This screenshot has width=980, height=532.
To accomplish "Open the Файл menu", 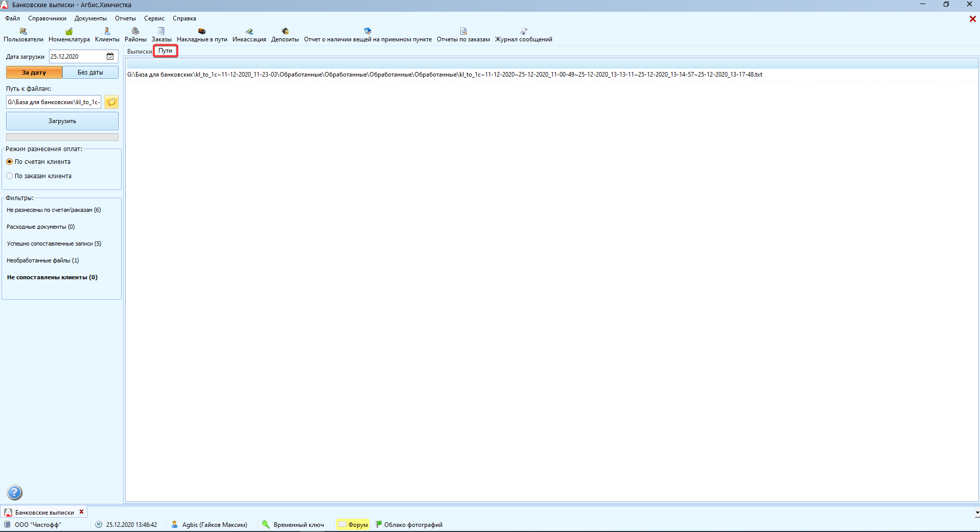I will pos(13,18).
